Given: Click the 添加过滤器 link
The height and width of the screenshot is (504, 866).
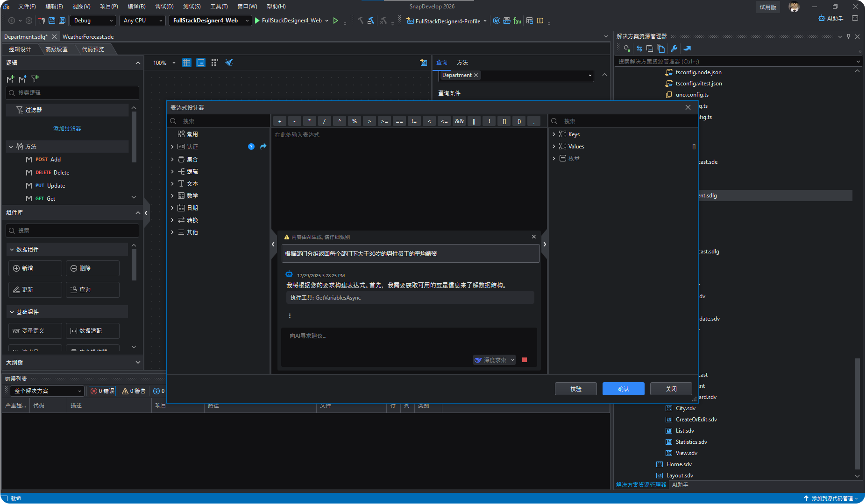Looking at the screenshot, I should pos(67,129).
